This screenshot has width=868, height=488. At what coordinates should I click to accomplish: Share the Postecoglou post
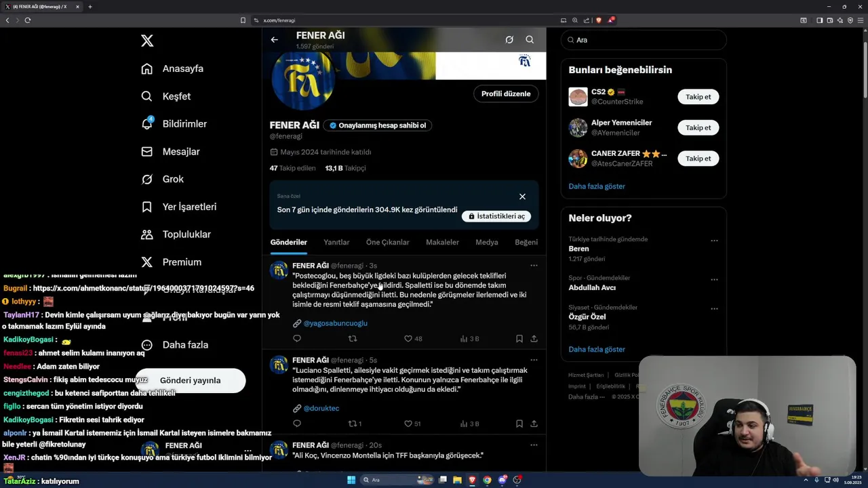[534, 339]
